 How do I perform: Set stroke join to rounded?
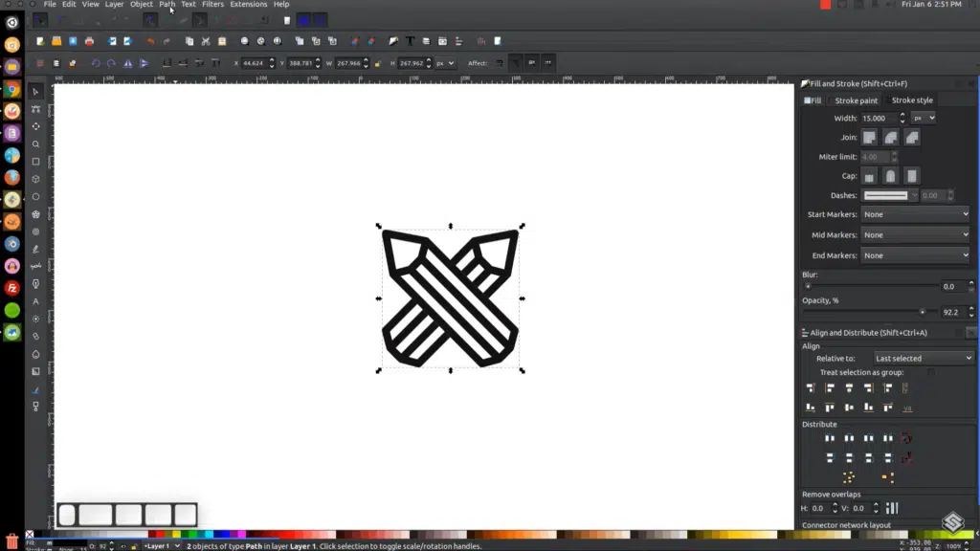click(890, 137)
